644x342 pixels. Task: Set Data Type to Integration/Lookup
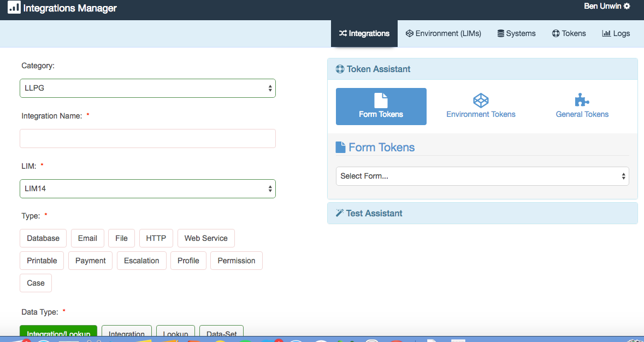[x=58, y=333]
